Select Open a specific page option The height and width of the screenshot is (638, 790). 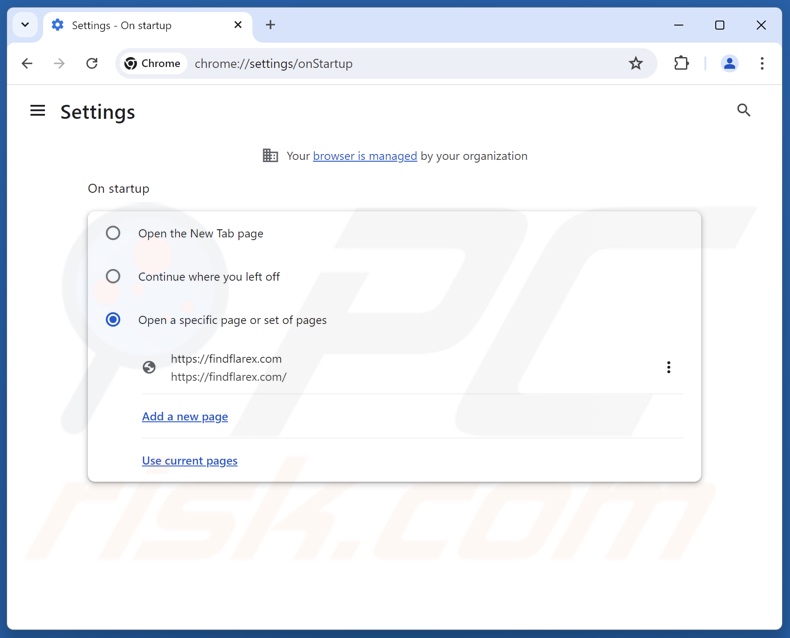(113, 320)
